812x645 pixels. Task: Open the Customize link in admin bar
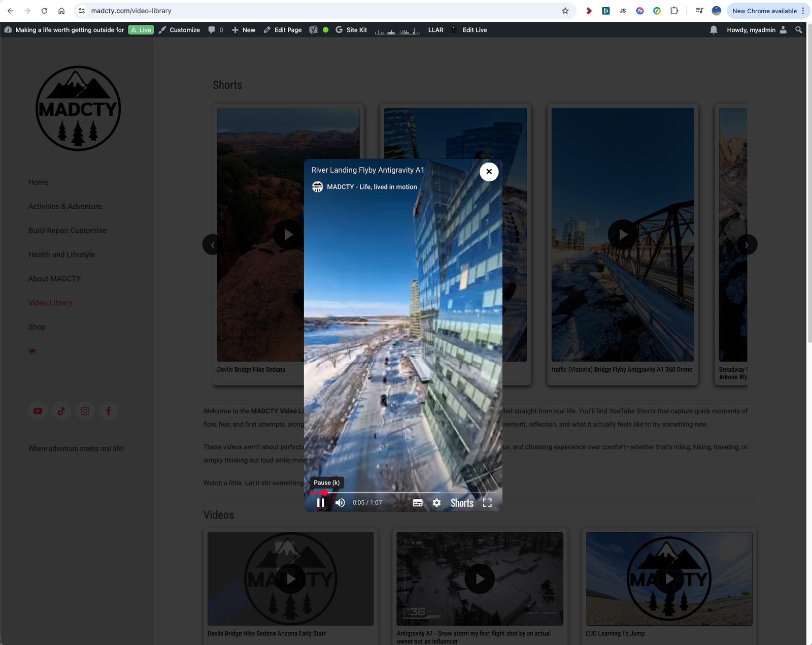point(180,30)
